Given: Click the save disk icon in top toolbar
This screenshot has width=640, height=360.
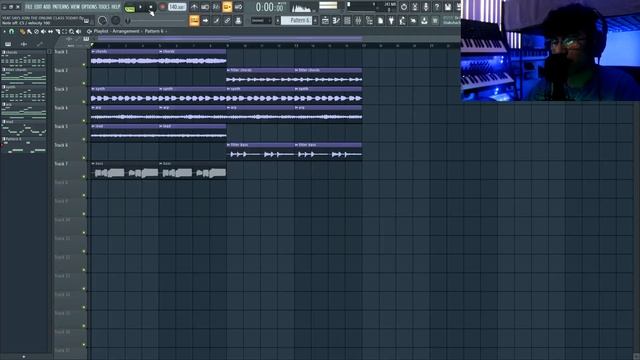Looking at the screenshot, I should [x=448, y=7].
